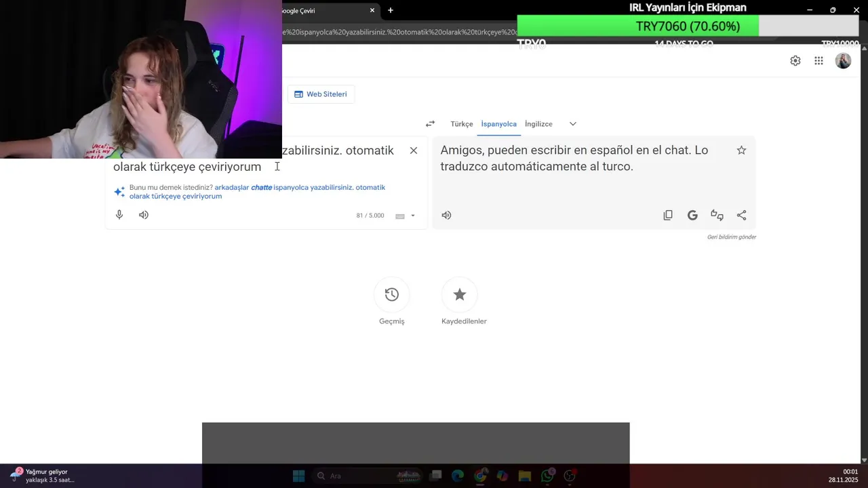This screenshot has height=488, width=868.
Task: Open the weather widget Yağmur geliyor
Action: 41,476
